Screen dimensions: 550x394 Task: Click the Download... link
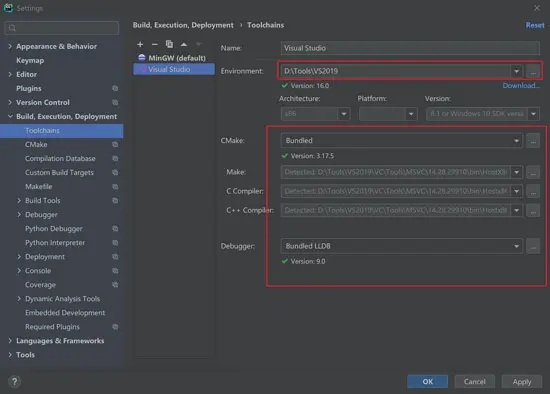pos(521,86)
